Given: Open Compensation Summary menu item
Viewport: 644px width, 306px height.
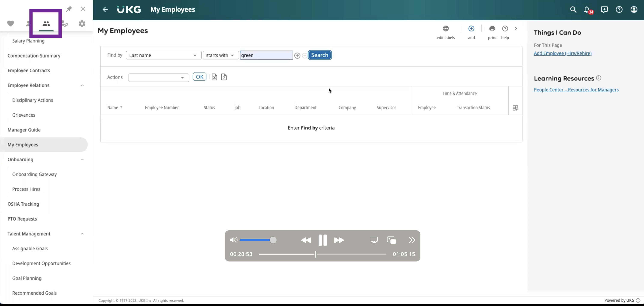Looking at the screenshot, I should click(x=34, y=55).
